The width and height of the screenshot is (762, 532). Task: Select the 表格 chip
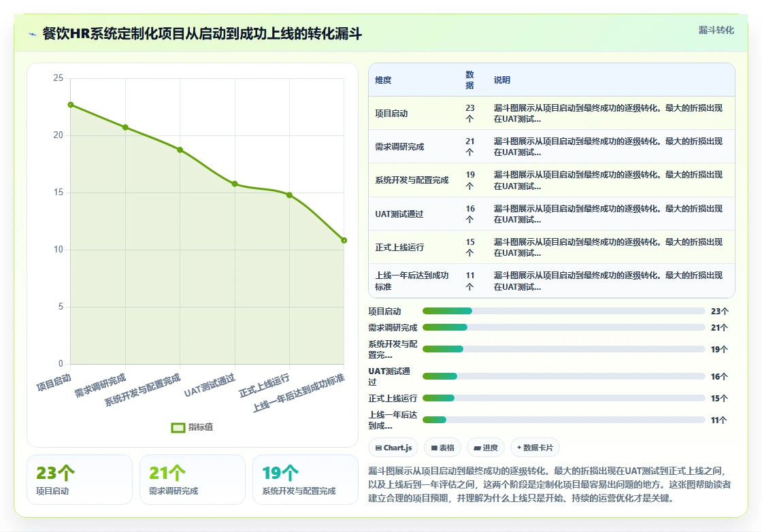pos(443,448)
